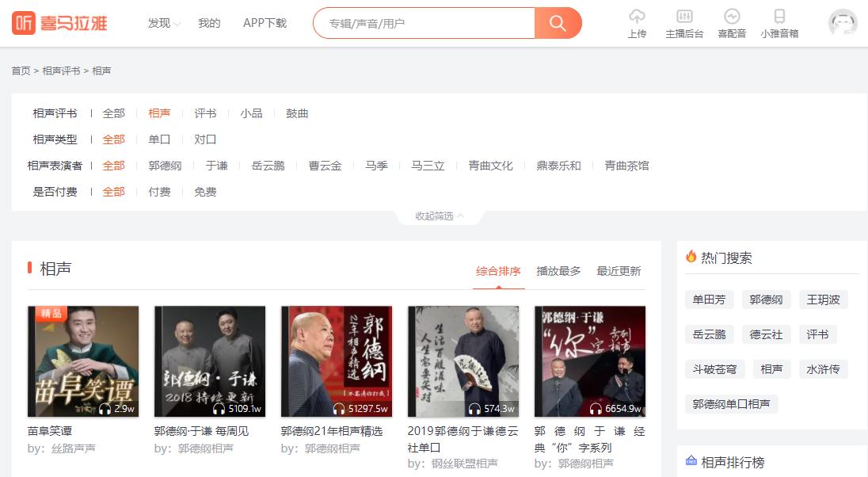The height and width of the screenshot is (477, 868).
Task: Open the APP下载 menu item
Action: click(265, 23)
